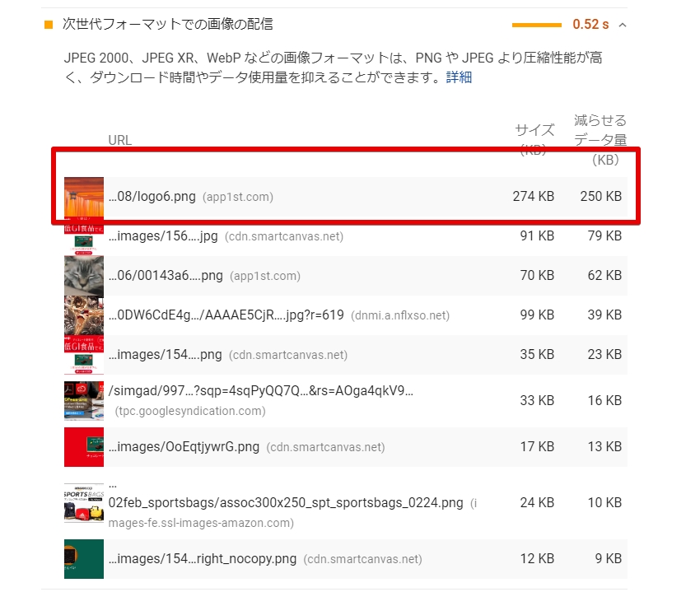Image resolution: width=700 pixels, height=592 pixels.
Task: Open thumbnail next to images/156 jpg
Action: click(84, 236)
